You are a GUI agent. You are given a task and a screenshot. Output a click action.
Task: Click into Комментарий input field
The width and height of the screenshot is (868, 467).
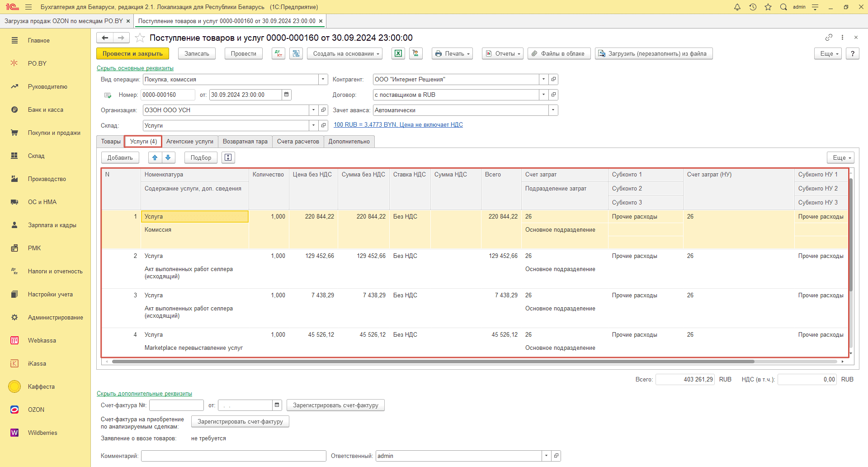[234, 456]
